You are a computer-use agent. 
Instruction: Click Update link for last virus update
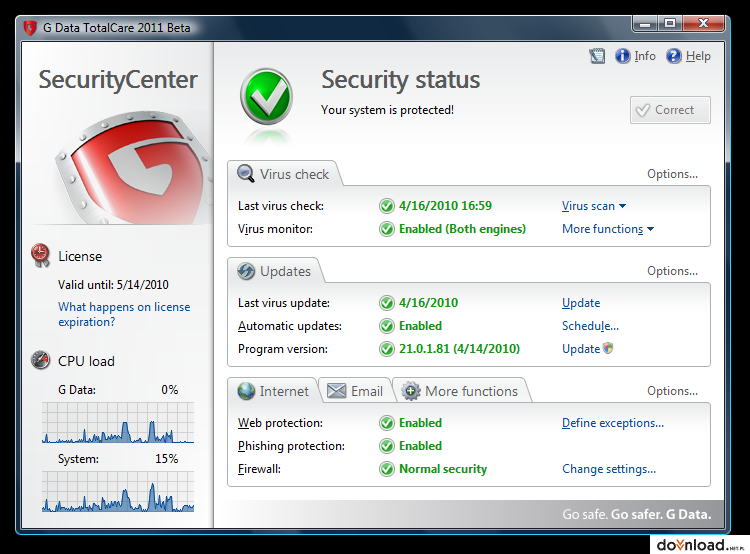coord(581,303)
